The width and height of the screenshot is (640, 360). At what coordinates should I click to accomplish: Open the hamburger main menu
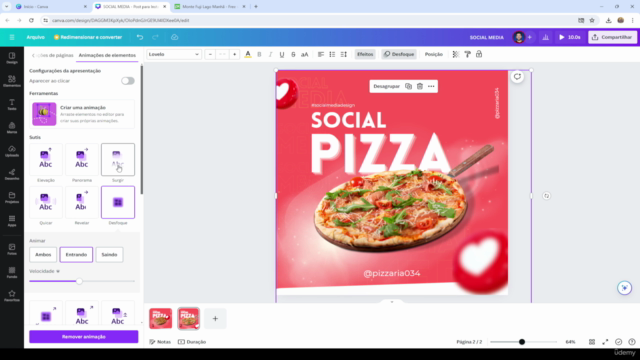pyautogui.click(x=12, y=37)
